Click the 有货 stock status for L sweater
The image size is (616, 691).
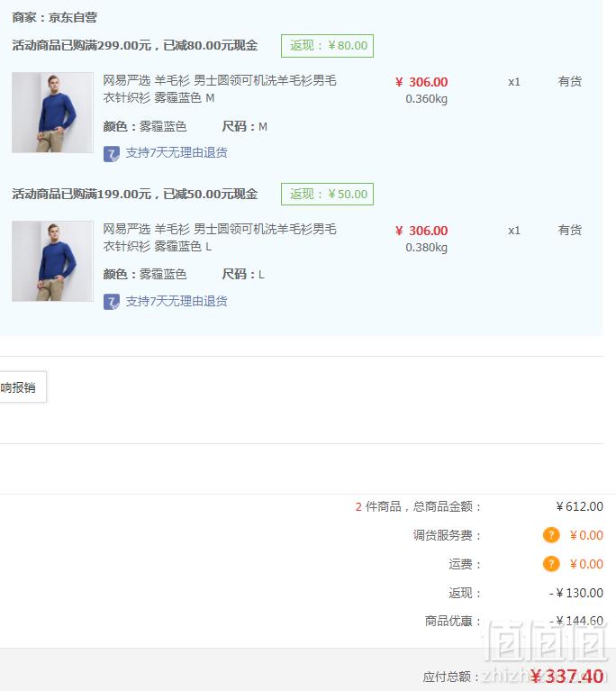[x=570, y=230]
